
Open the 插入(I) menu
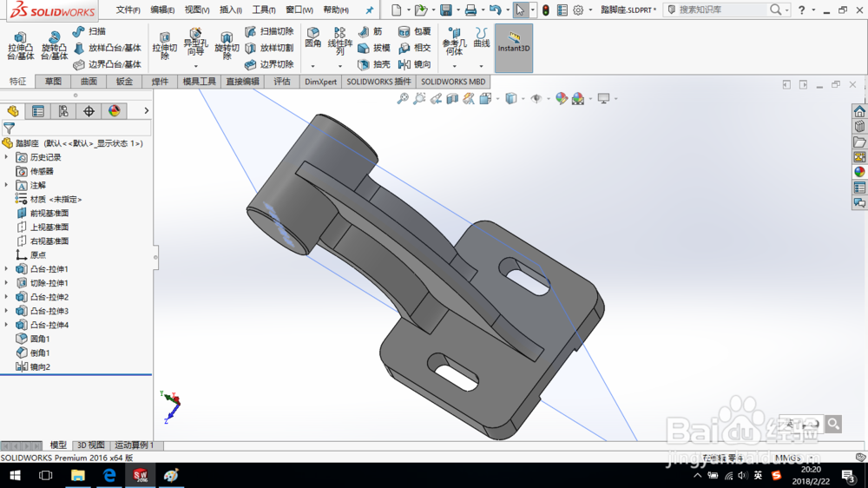(230, 10)
